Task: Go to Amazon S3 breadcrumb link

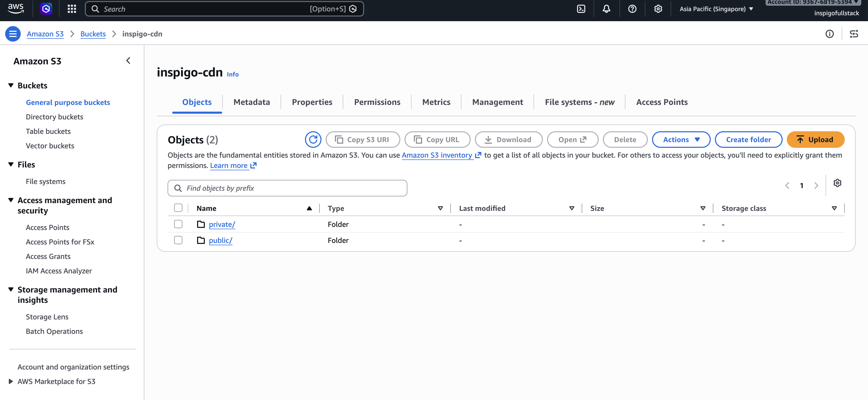Action: (45, 34)
